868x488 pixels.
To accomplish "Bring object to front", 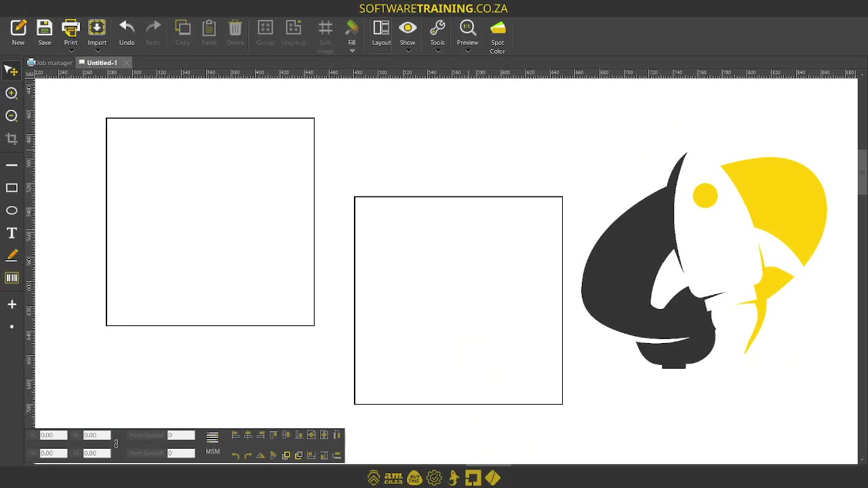I will click(x=286, y=455).
